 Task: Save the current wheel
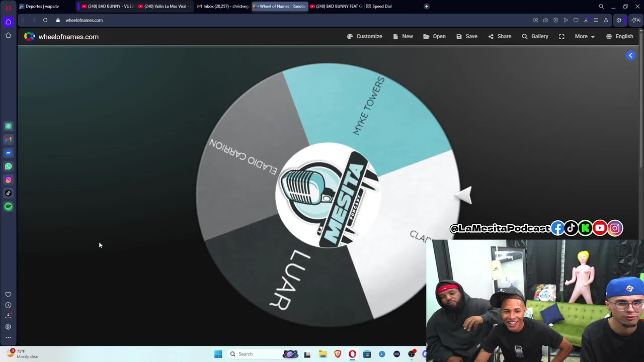coord(467,36)
